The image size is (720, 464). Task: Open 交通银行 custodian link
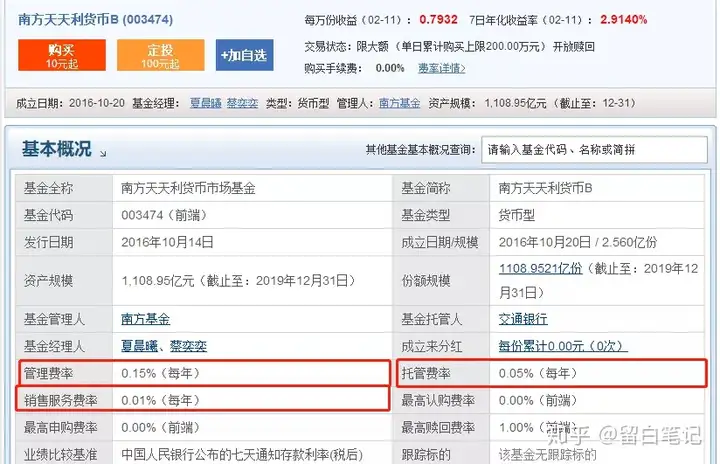[x=523, y=319]
